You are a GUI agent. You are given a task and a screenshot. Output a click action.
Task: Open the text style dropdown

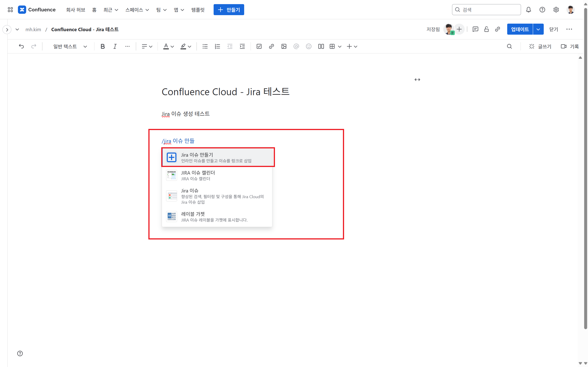(x=70, y=46)
